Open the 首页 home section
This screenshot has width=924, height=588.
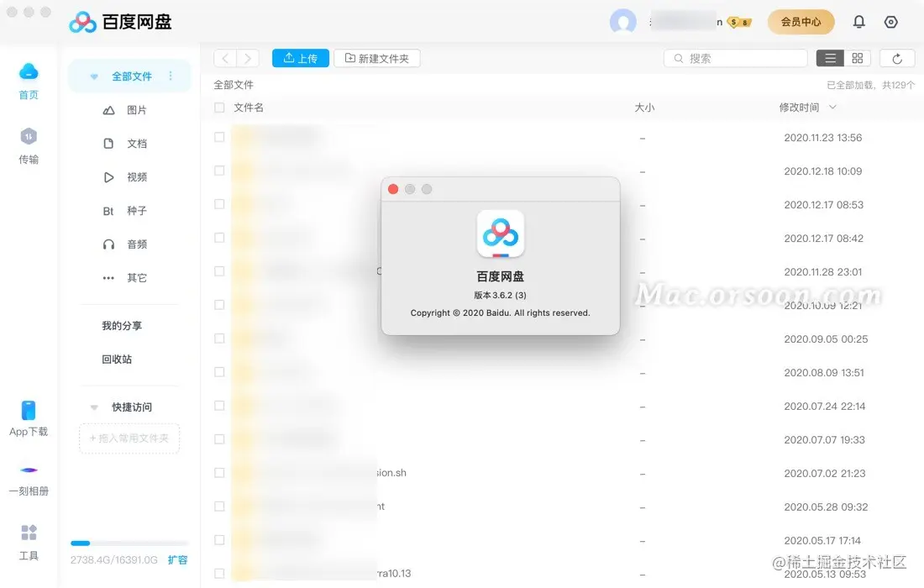(29, 81)
